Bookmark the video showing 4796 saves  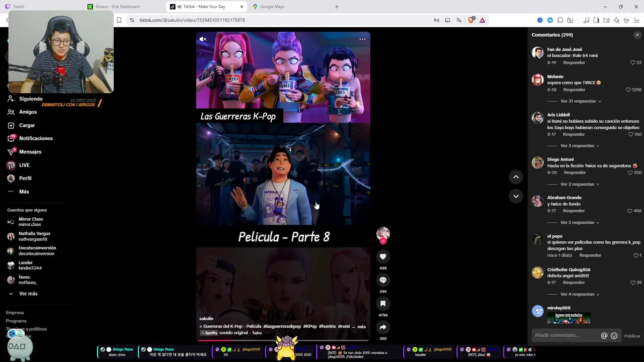pos(383,304)
